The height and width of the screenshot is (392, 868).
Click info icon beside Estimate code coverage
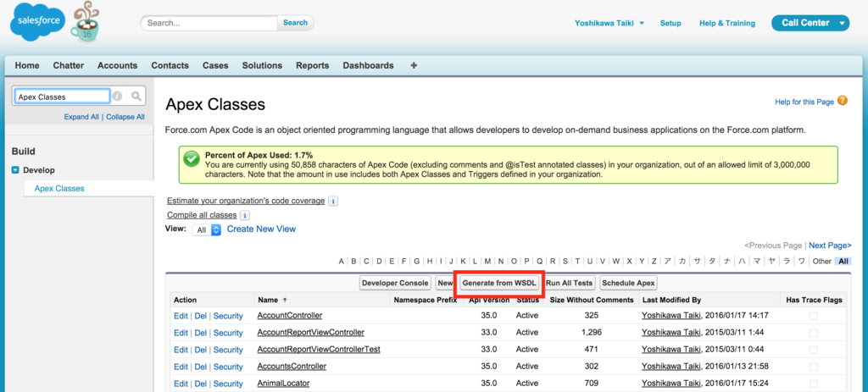[x=332, y=202]
